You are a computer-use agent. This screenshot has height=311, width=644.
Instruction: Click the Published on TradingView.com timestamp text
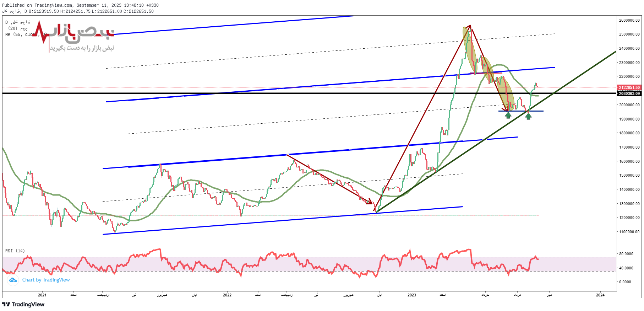point(80,5)
